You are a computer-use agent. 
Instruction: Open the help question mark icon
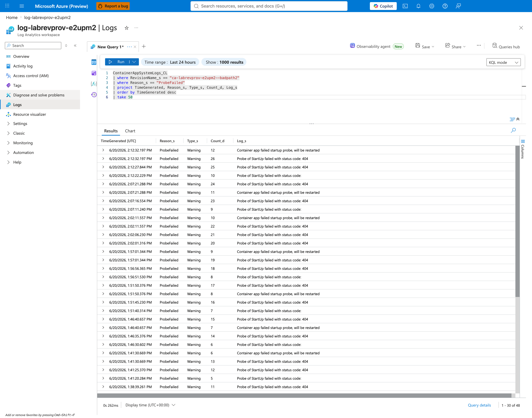445,6
